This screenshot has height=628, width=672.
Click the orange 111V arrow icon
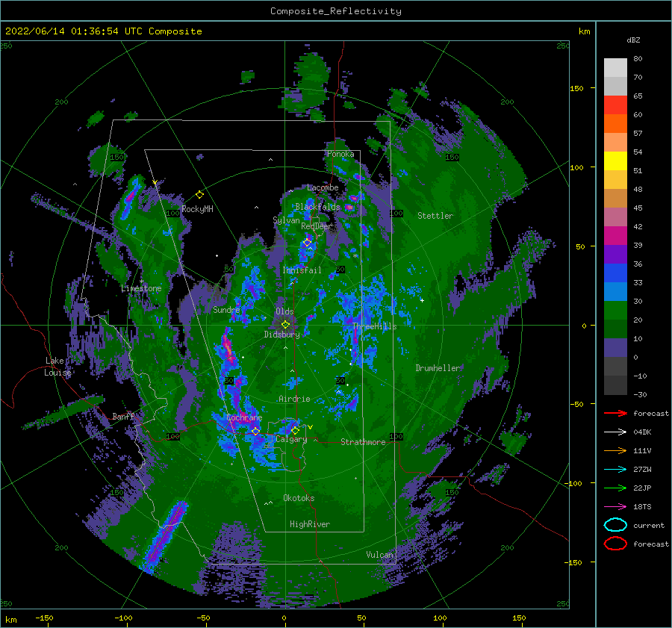pos(615,450)
